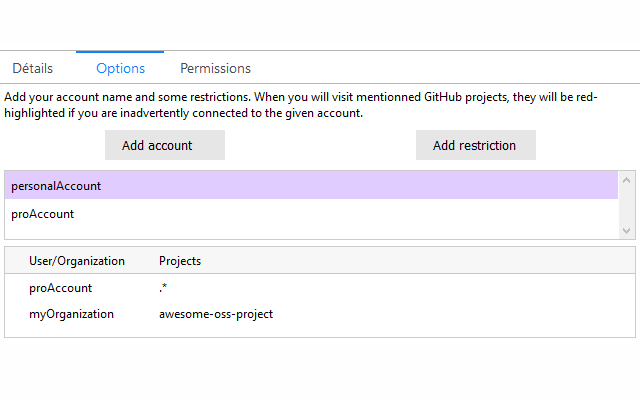Click the Projects column header
This screenshot has height=400, width=640.
click(180, 261)
